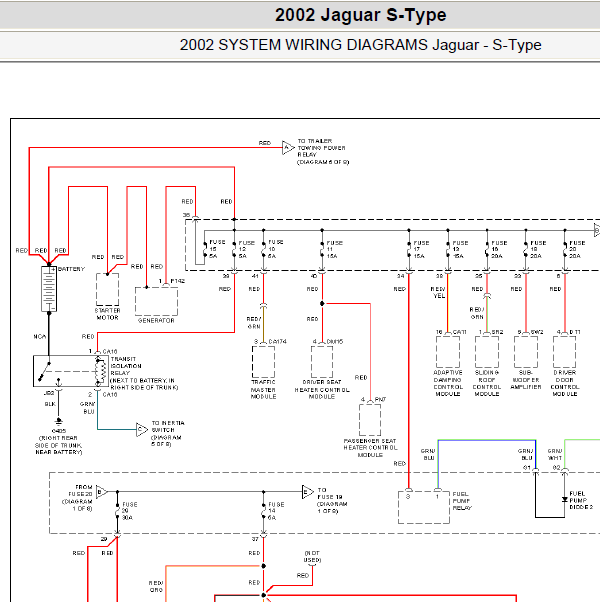This screenshot has height=602, width=600.
Task: Click the 'DRIVER DOOR CONTROL MODULE' label
Action: (x=565, y=383)
